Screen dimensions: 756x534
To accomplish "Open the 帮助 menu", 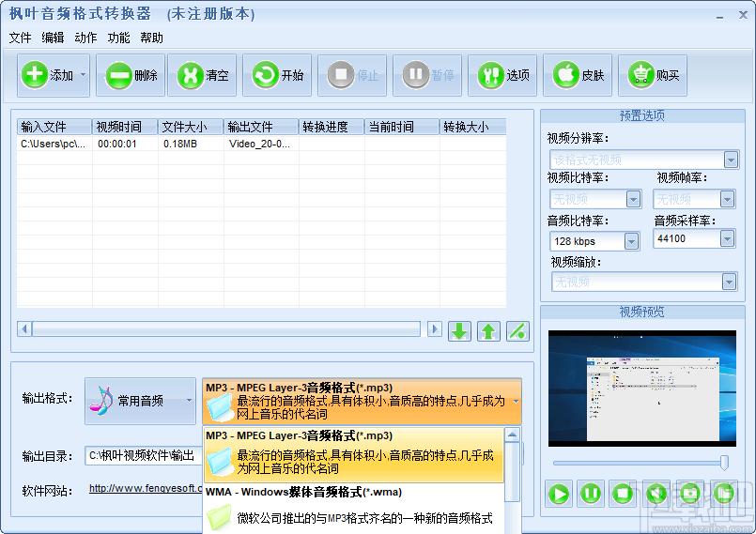I will coord(152,38).
